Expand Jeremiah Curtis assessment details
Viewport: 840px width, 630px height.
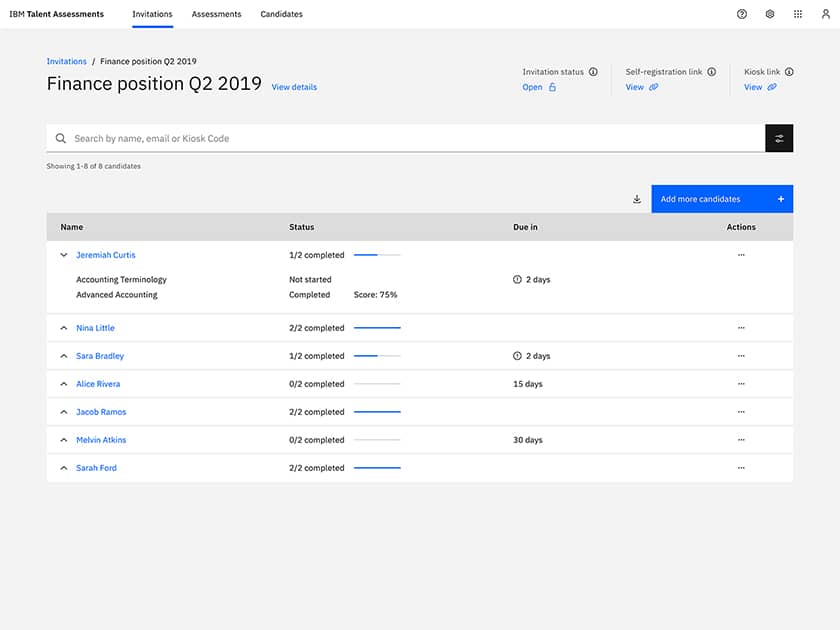click(x=63, y=255)
